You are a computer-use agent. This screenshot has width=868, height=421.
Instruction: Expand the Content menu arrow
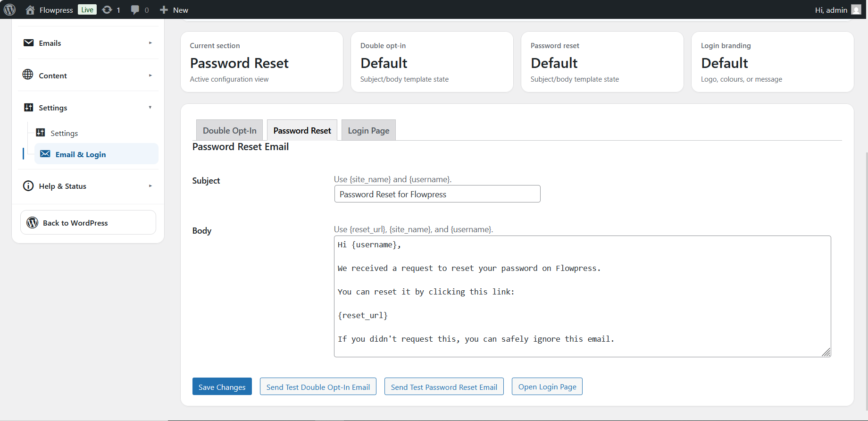150,76
